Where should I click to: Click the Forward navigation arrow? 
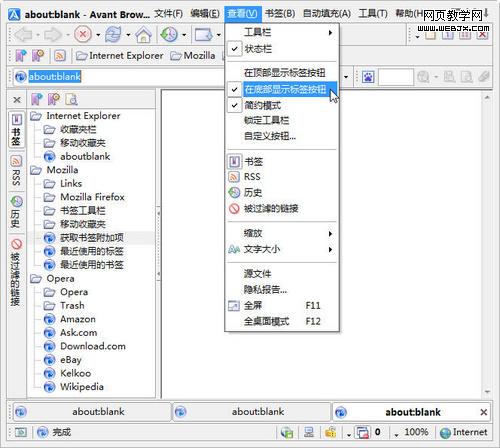coord(53,34)
